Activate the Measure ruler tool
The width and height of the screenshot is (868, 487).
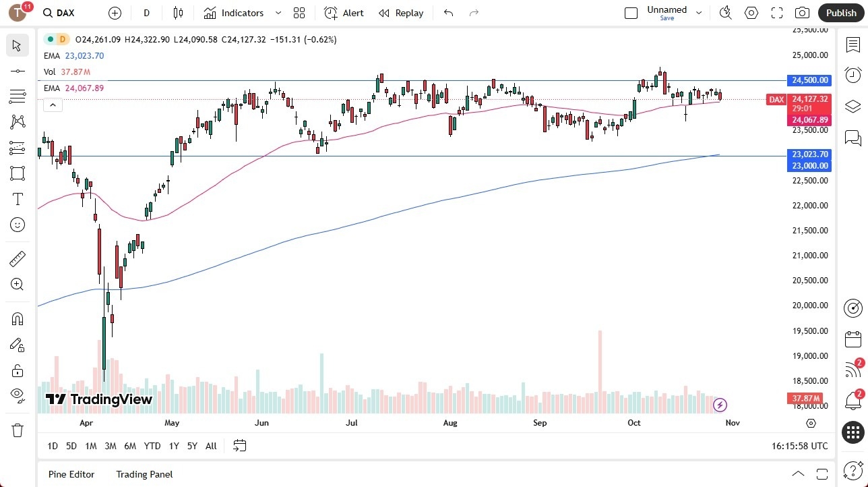pos(17,258)
